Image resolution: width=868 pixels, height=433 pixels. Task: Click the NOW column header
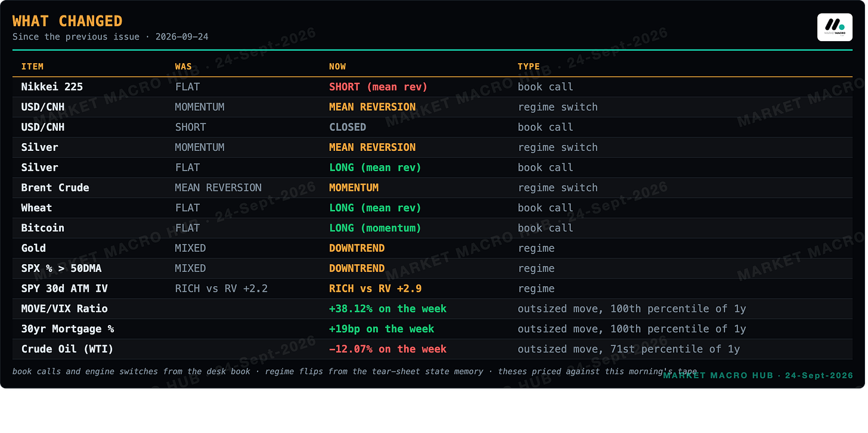pyautogui.click(x=337, y=67)
